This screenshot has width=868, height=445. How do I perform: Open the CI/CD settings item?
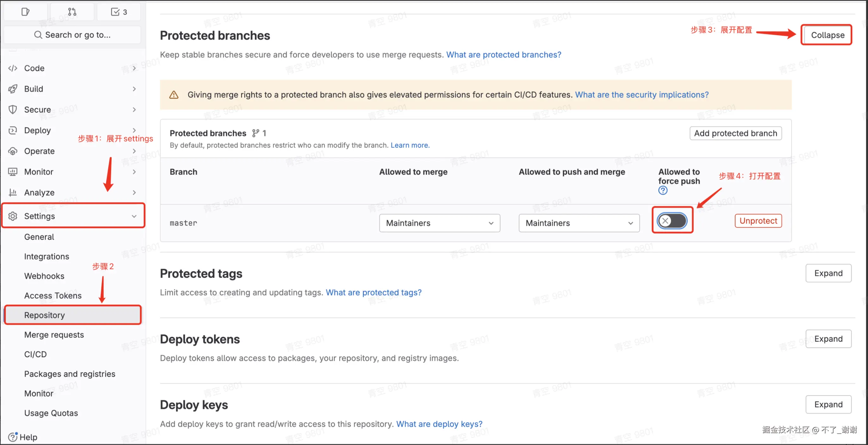(x=35, y=354)
